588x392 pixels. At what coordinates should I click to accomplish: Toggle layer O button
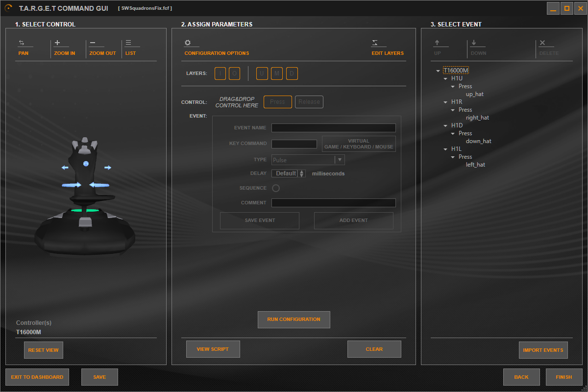pos(234,73)
